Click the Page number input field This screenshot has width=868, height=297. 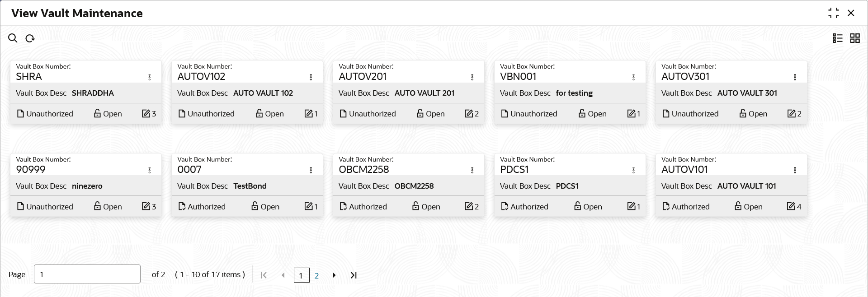pos(87,274)
